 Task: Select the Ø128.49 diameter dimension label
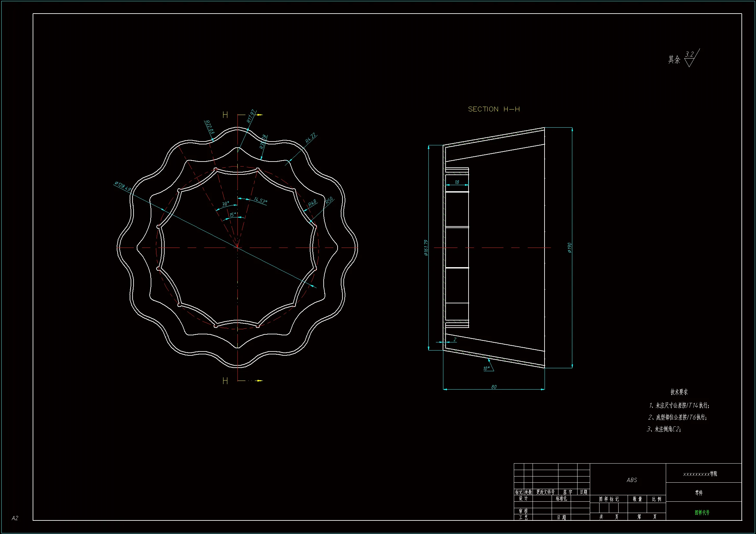click(x=123, y=186)
